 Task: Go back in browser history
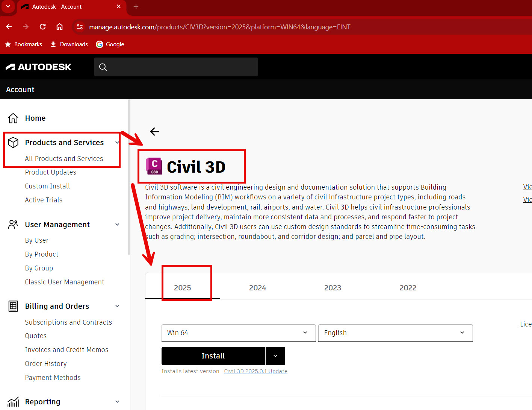[x=9, y=27]
